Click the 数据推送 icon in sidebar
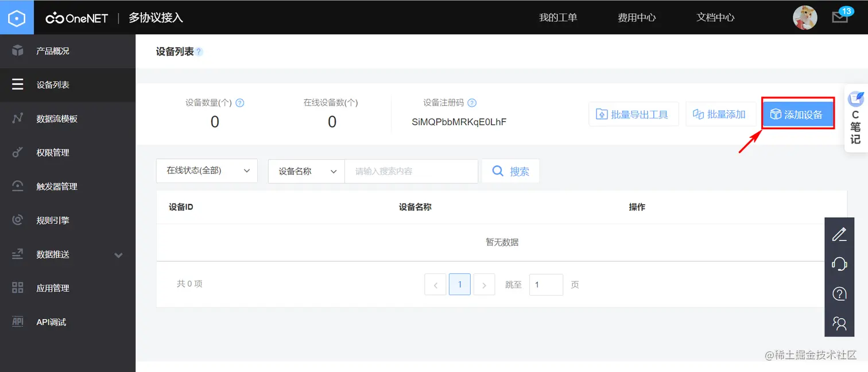 [18, 254]
